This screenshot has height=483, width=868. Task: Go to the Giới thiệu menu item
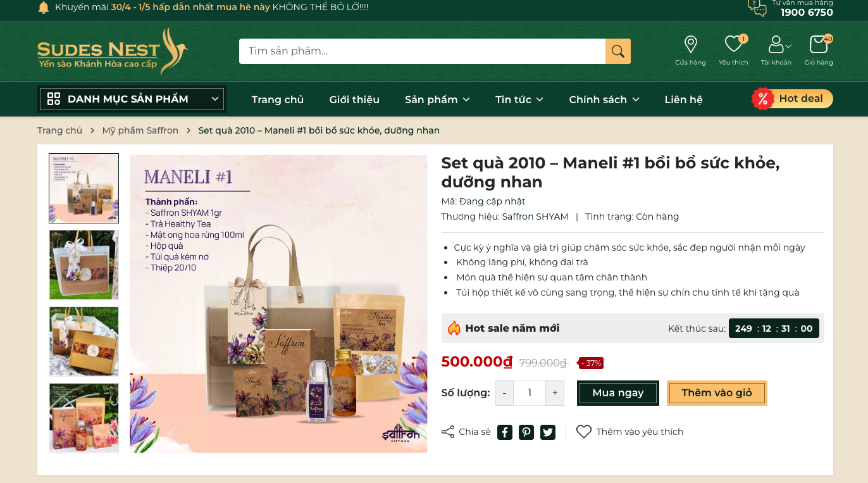(x=354, y=99)
